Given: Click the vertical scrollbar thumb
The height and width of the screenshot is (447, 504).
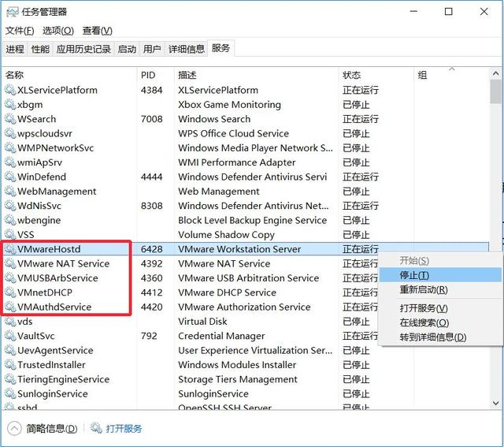Looking at the screenshot, I should [495, 91].
